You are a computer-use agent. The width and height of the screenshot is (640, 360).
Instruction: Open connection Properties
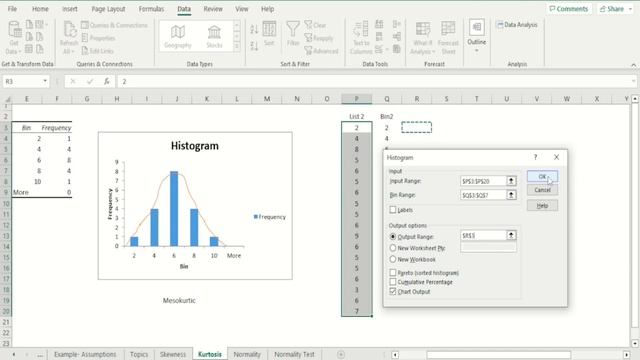point(98,38)
